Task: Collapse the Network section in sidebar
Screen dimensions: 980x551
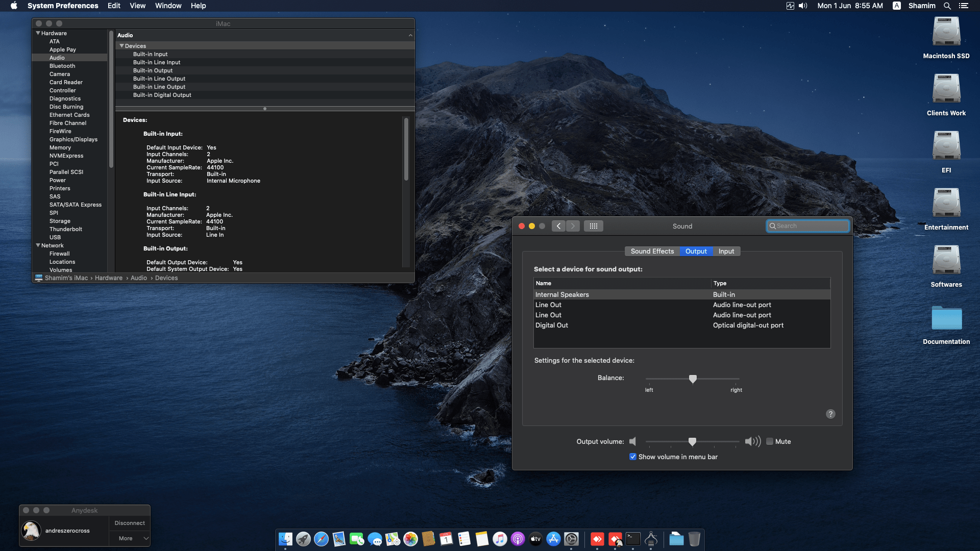Action: pos(38,245)
